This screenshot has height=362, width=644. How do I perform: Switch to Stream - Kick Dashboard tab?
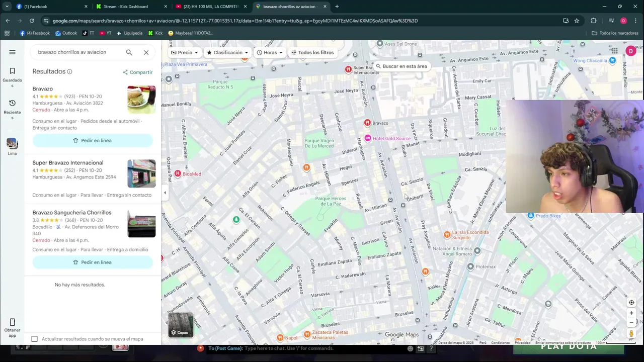[x=132, y=7]
